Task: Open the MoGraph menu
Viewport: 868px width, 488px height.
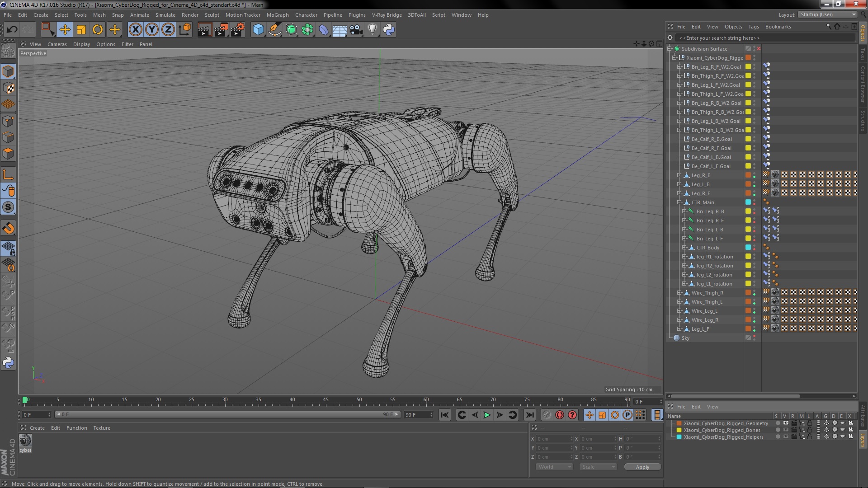Action: pos(278,15)
